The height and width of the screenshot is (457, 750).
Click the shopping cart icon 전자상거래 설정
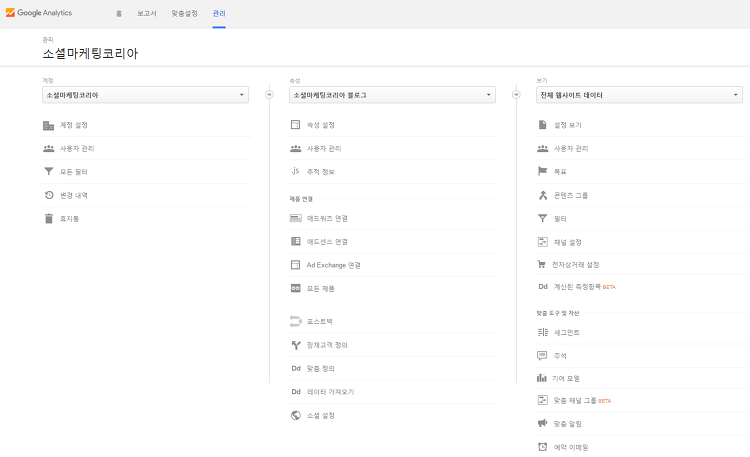click(541, 264)
